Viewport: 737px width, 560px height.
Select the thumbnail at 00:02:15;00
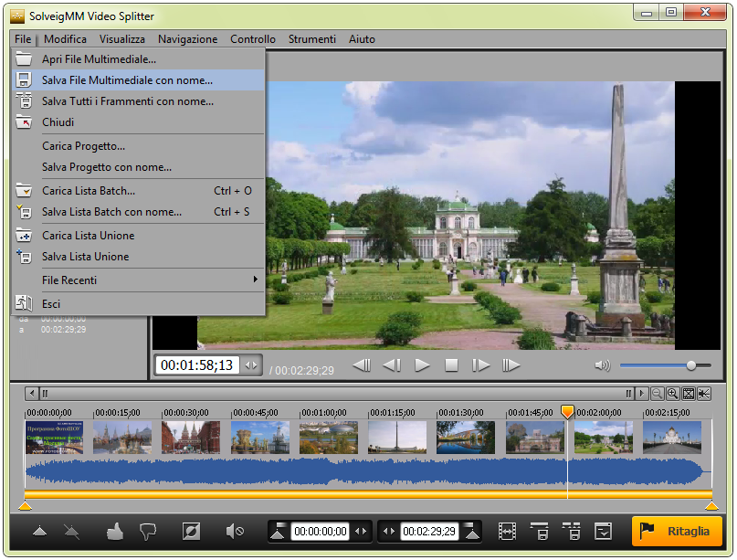click(x=672, y=438)
